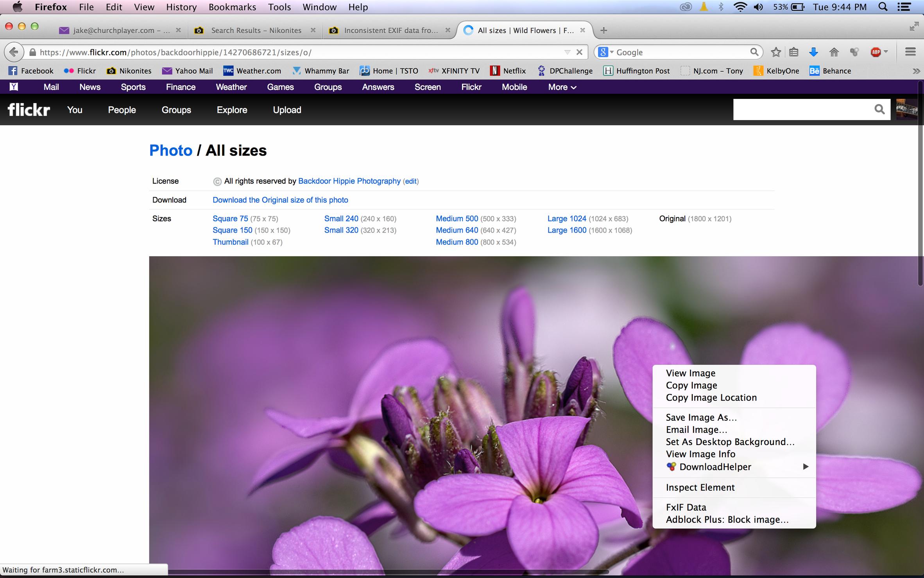Switch to Search Results Nikonites tab

click(256, 31)
